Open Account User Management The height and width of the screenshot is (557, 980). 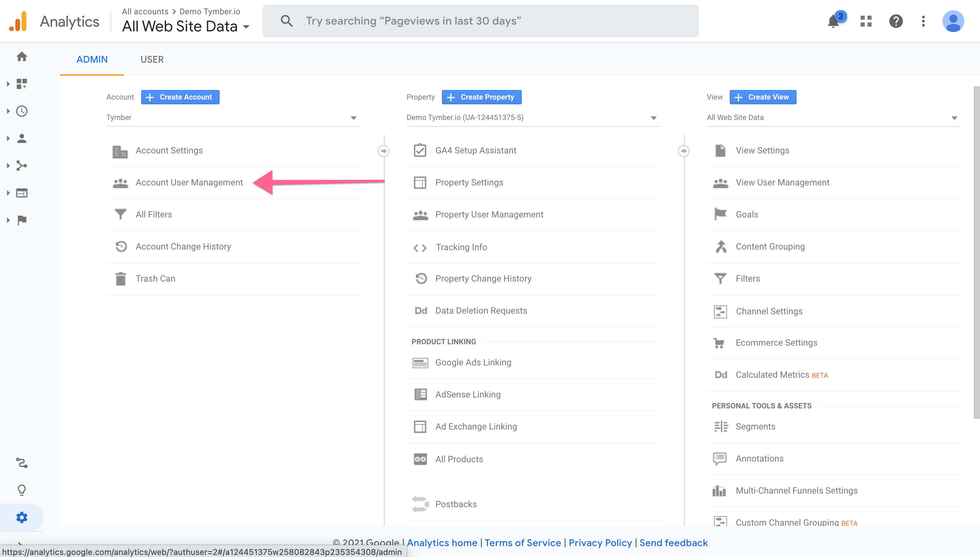[189, 182]
